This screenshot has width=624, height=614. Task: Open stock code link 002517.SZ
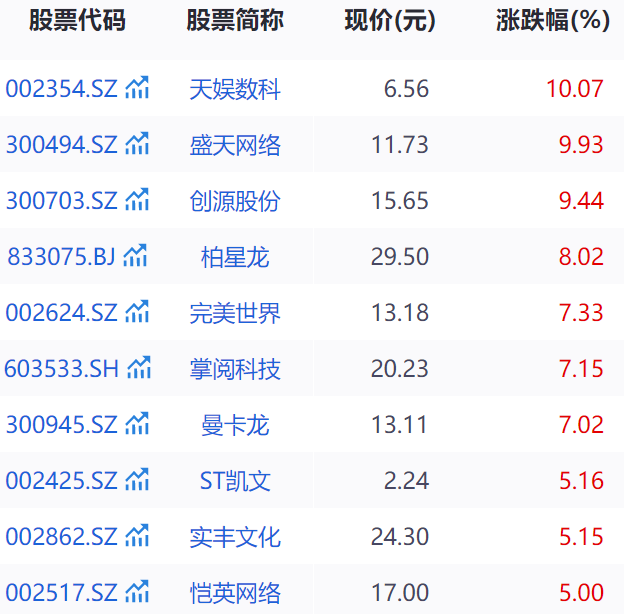click(62, 593)
